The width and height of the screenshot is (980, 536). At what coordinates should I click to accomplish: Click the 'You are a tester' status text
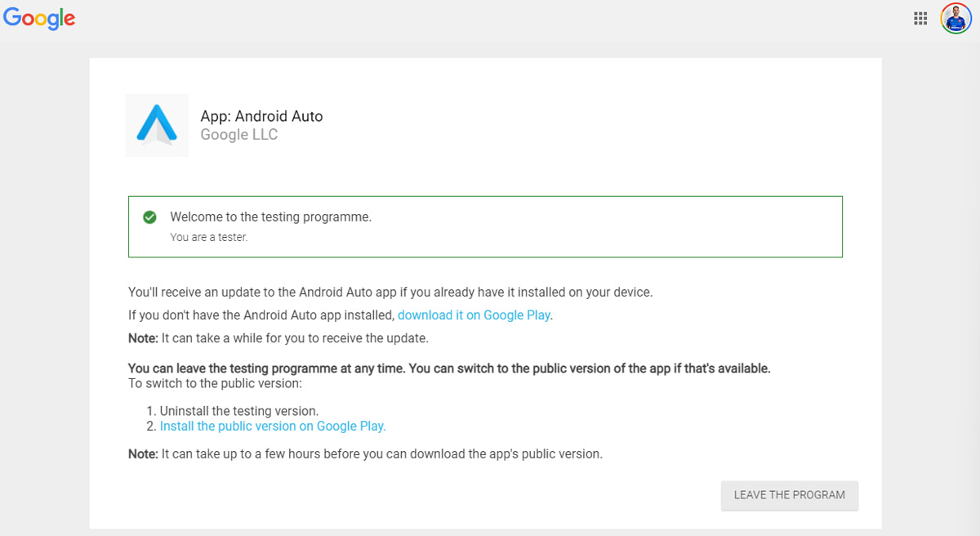[208, 238]
